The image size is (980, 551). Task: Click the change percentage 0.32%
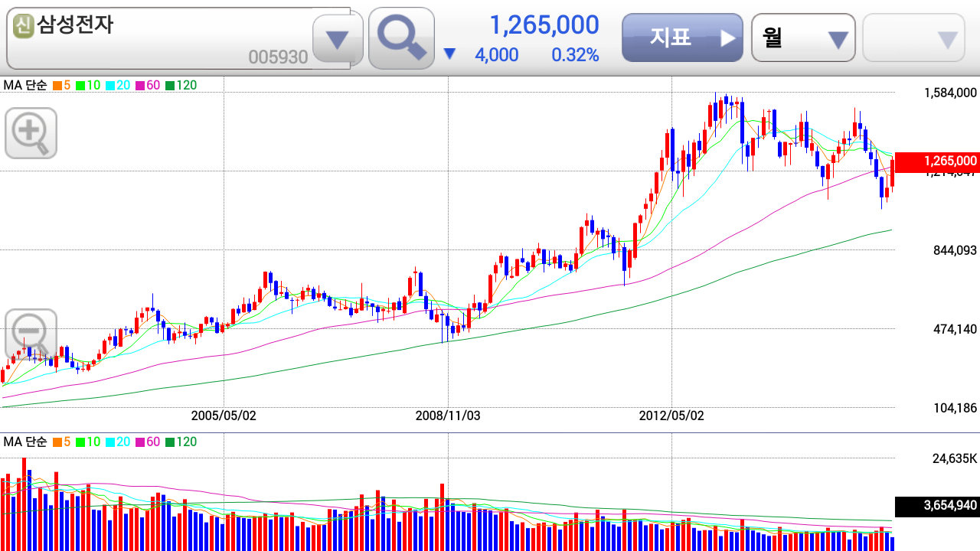click(x=575, y=55)
